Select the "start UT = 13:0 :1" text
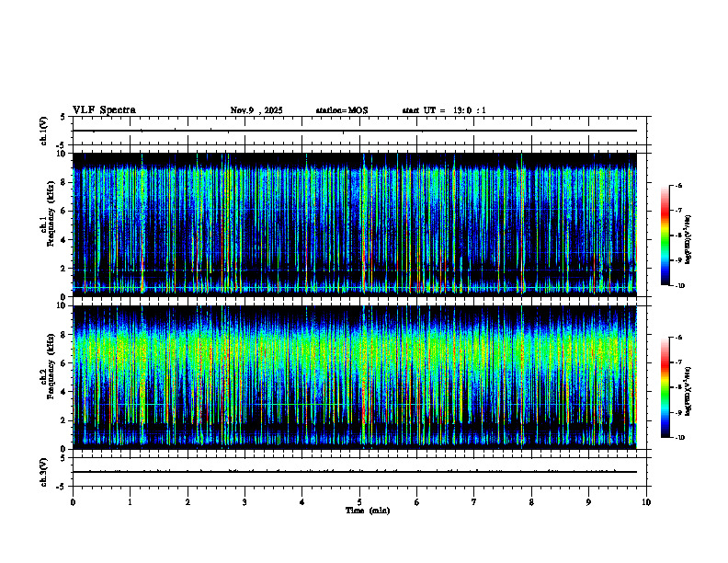Viewport: 728px width, 563px height. click(x=444, y=110)
